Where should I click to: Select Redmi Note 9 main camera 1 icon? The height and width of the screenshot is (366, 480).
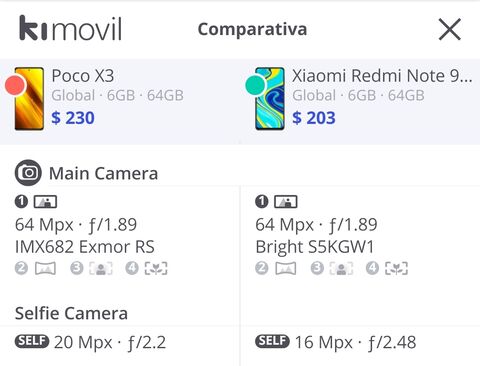pos(276,202)
